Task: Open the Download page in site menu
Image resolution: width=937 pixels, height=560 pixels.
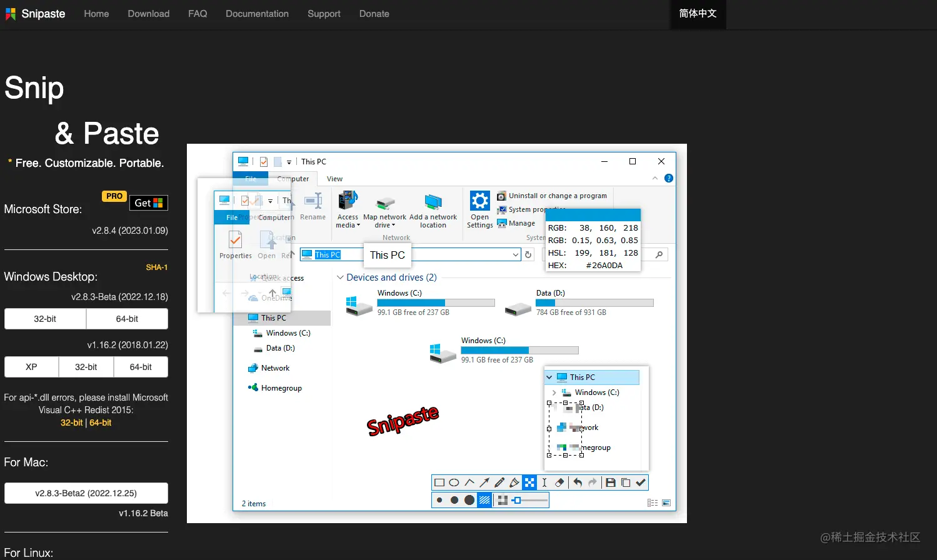Action: click(149, 14)
